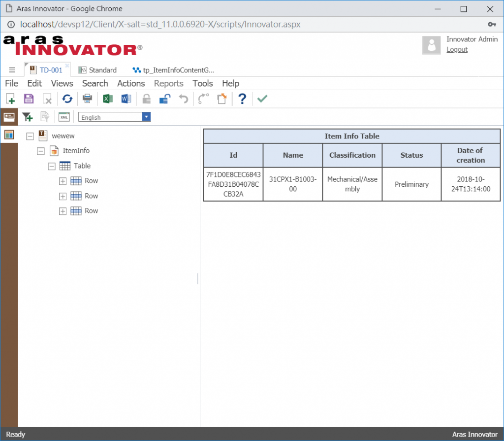This screenshot has width=504, height=441.
Task: Click the greyed document filter icon
Action: [45, 117]
